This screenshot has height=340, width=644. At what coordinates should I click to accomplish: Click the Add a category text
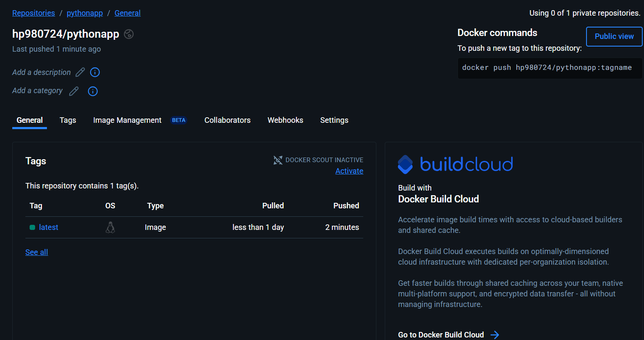tap(37, 91)
